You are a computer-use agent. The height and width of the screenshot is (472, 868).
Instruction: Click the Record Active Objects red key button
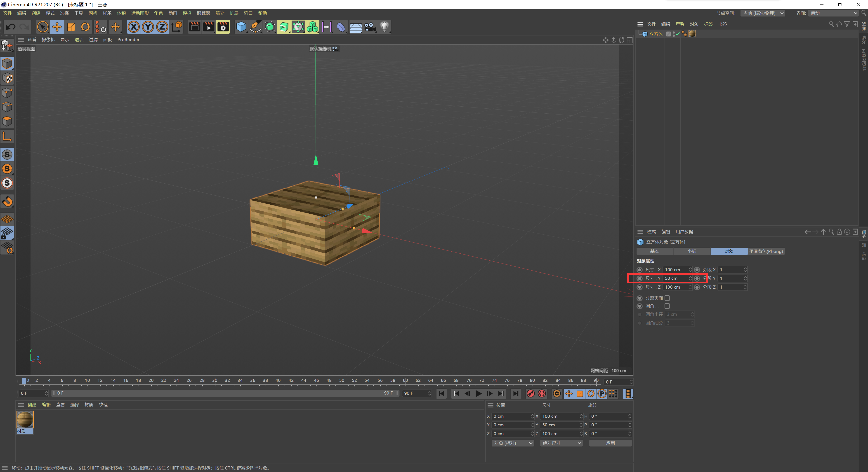click(x=530, y=394)
